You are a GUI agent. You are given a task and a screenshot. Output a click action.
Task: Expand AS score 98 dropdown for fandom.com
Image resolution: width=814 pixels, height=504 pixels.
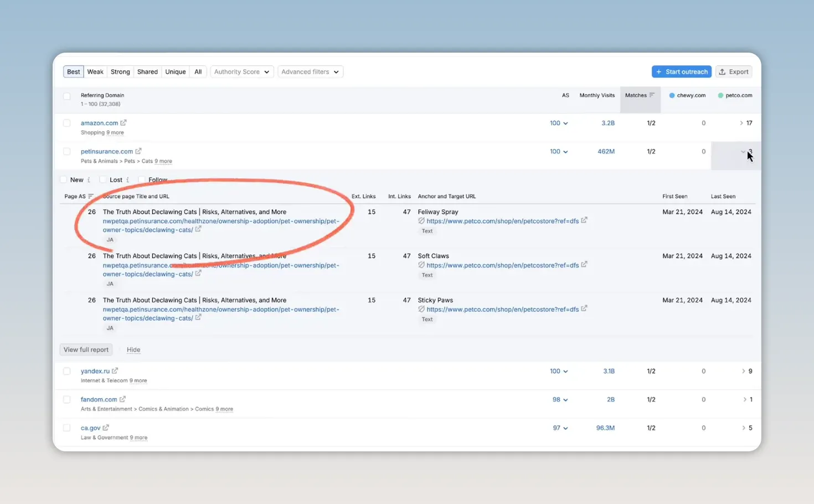pos(560,399)
